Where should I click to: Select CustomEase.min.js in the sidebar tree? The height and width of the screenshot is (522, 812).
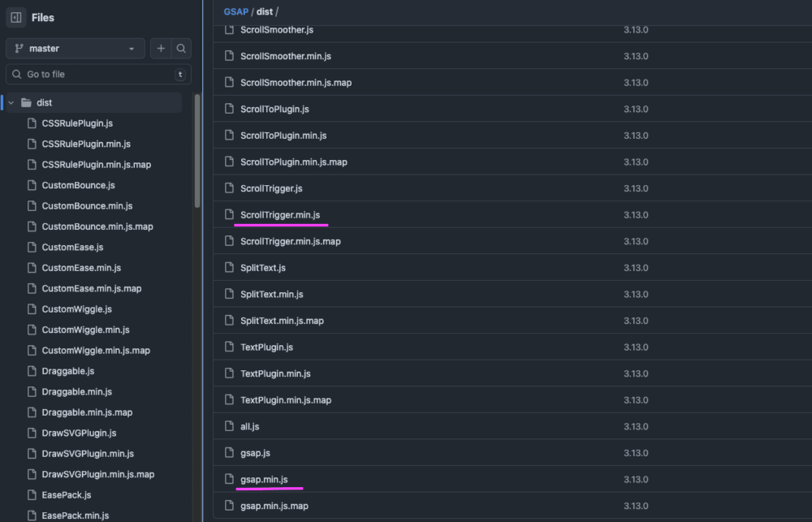81,268
